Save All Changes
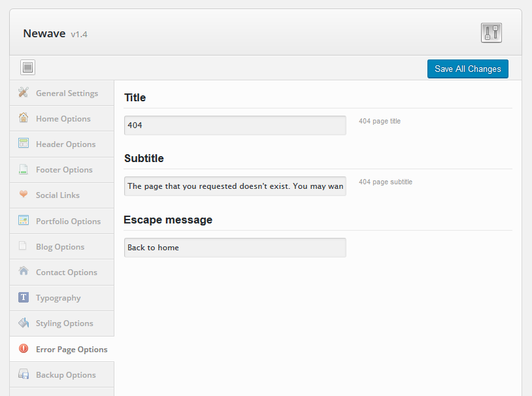Screen dimensions: 532x396 coord(467,69)
